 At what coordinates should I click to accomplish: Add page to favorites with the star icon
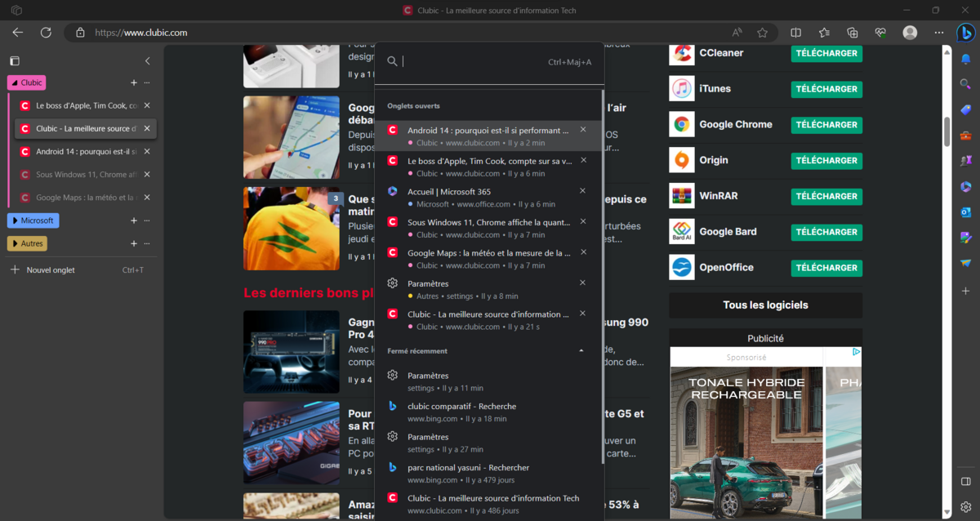762,33
